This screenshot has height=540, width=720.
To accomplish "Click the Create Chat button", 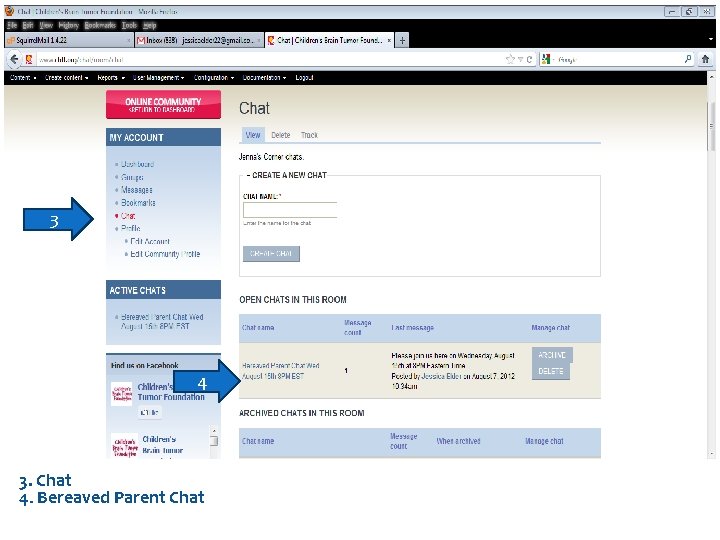I will (271, 253).
